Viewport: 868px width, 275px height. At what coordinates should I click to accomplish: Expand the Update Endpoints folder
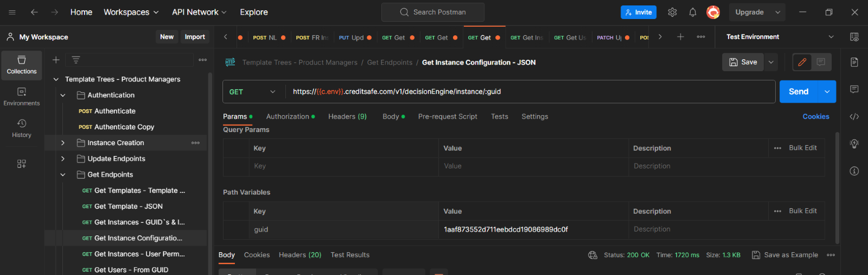pyautogui.click(x=63, y=159)
